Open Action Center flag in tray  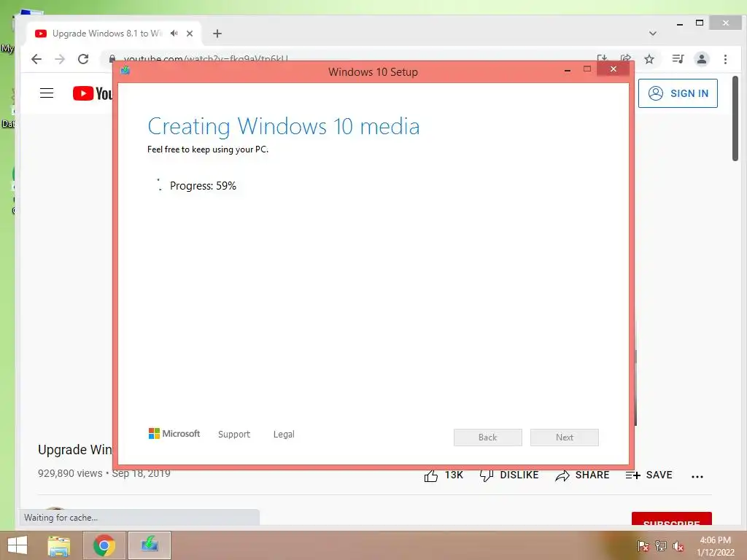643,546
